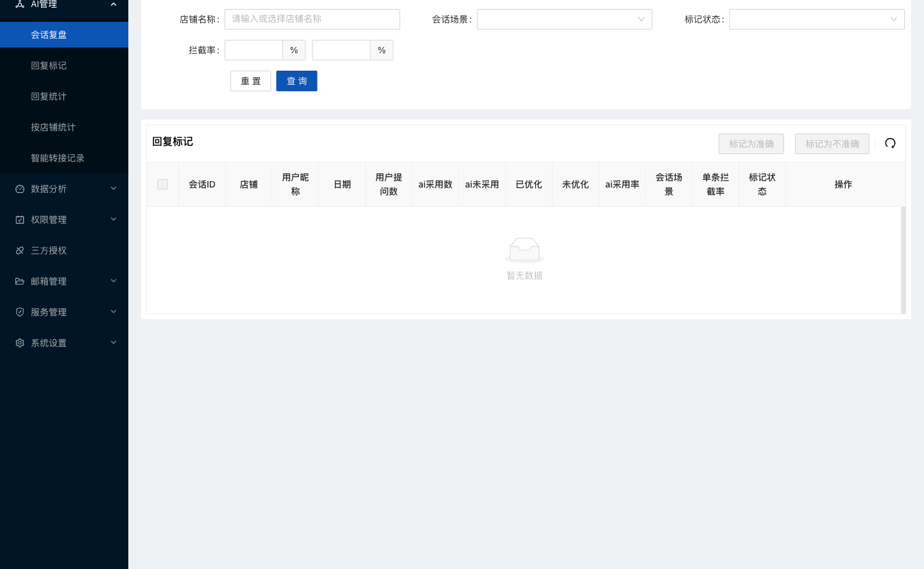This screenshot has width=924, height=569.
Task: Click the 日期 column header
Action: click(x=342, y=184)
